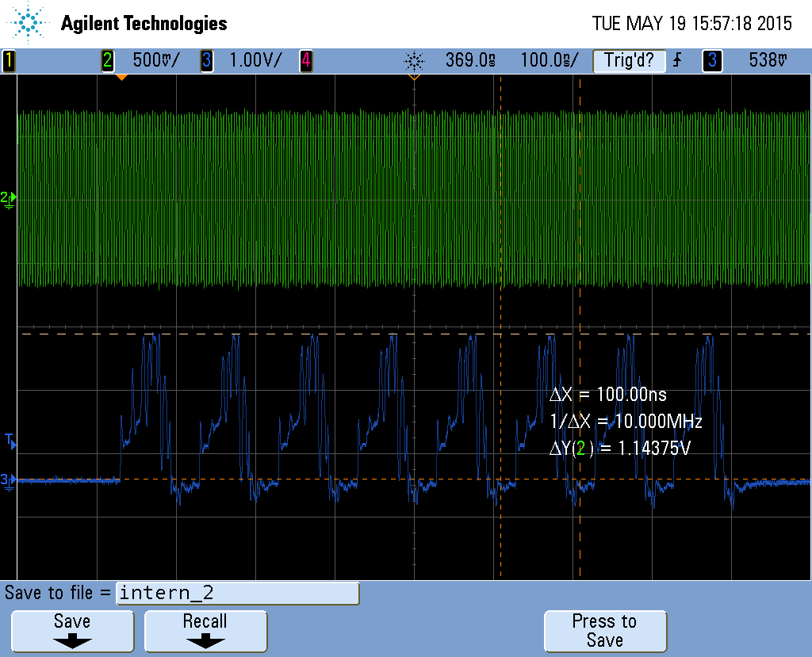The width and height of the screenshot is (812, 657).
Task: Click the channel 2 ground level marker
Action: pos(8,200)
